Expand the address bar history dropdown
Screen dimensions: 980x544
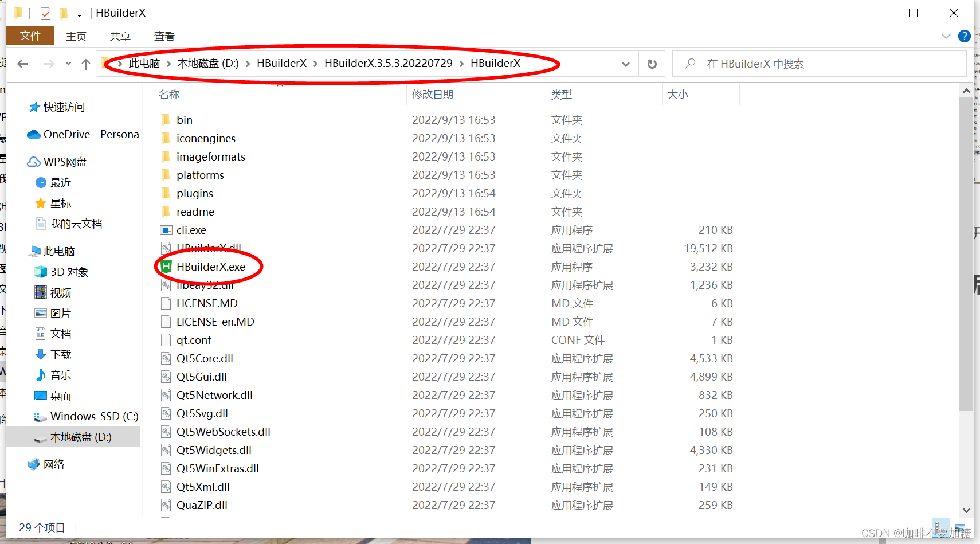point(625,64)
